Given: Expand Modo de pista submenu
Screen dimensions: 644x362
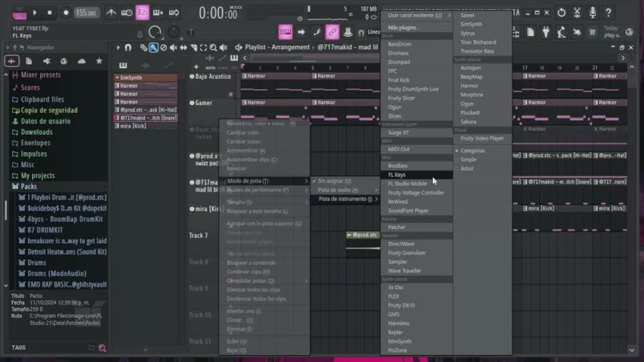Looking at the screenshot, I should click(265, 181).
